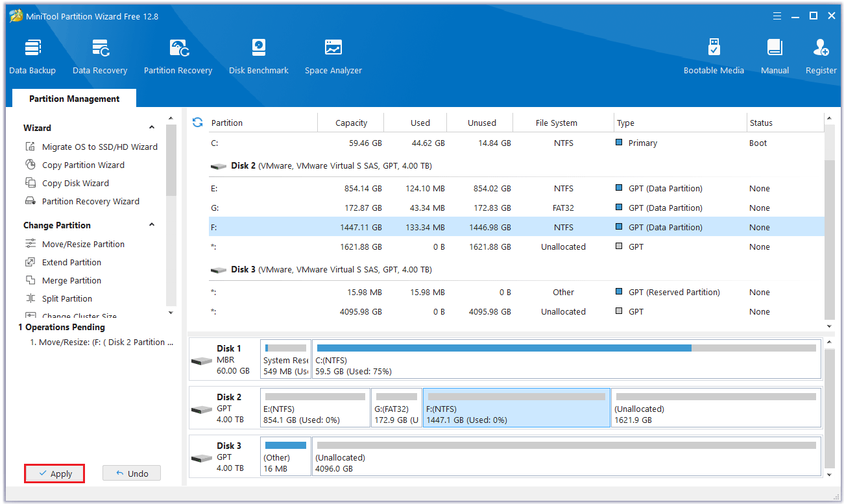Select System Reserved block in disk map
Screen dimensions: 844x504
(285, 359)
